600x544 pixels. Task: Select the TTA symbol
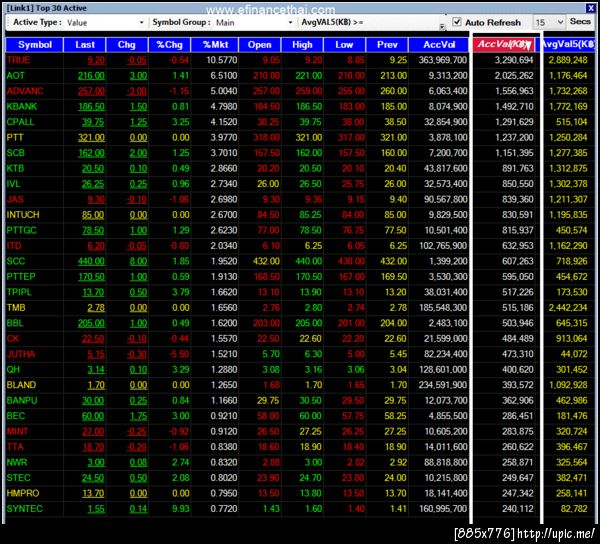15,447
